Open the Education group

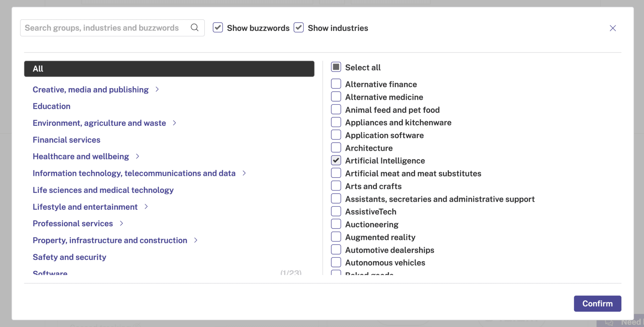[x=52, y=106]
